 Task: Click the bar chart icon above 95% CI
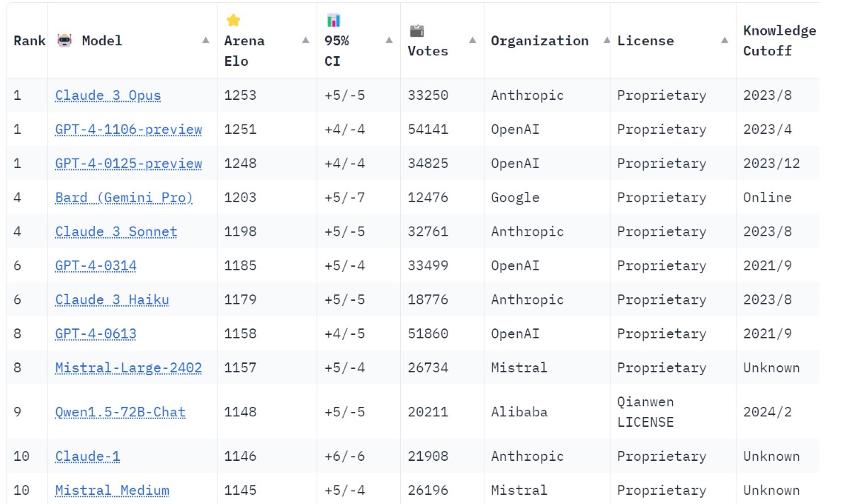coord(334,20)
